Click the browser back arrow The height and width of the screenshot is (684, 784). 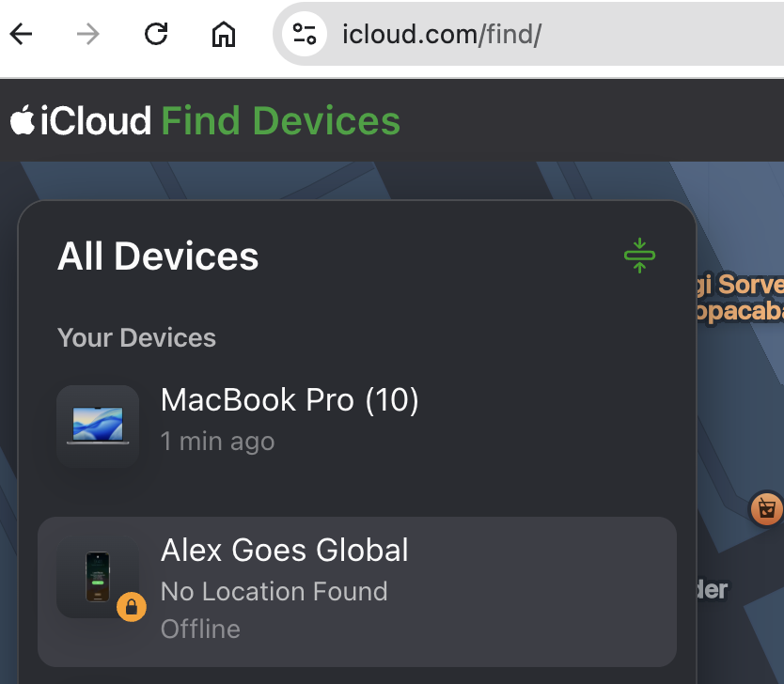21,35
